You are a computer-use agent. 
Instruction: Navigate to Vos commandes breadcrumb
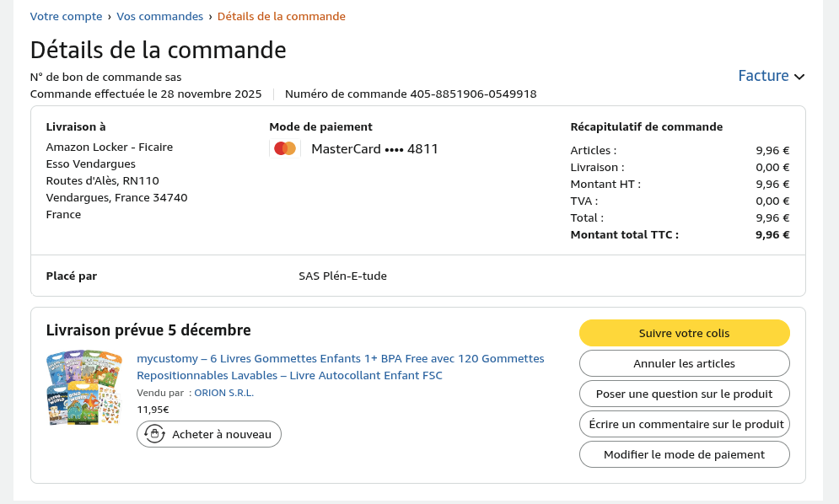coord(160,16)
